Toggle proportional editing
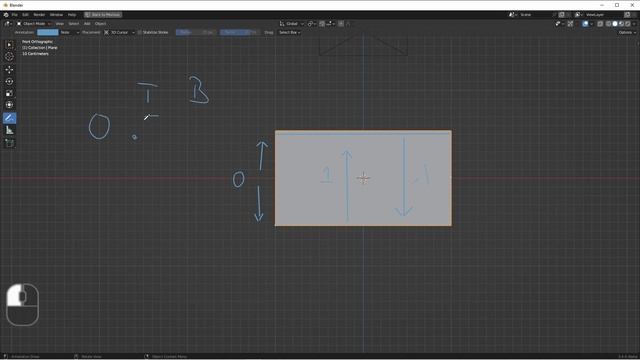Screen dimensions: 640x360 (341, 24)
